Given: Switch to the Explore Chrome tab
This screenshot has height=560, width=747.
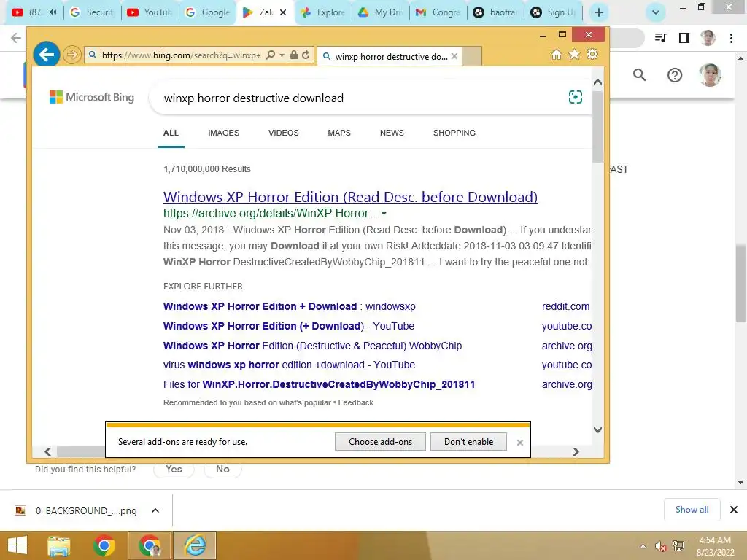Looking at the screenshot, I should point(324,12).
